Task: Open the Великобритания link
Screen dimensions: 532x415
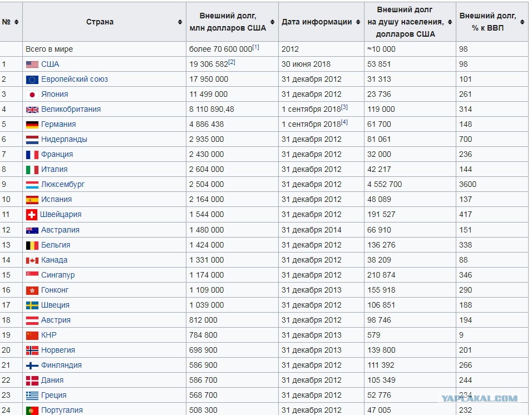Action: pos(71,109)
